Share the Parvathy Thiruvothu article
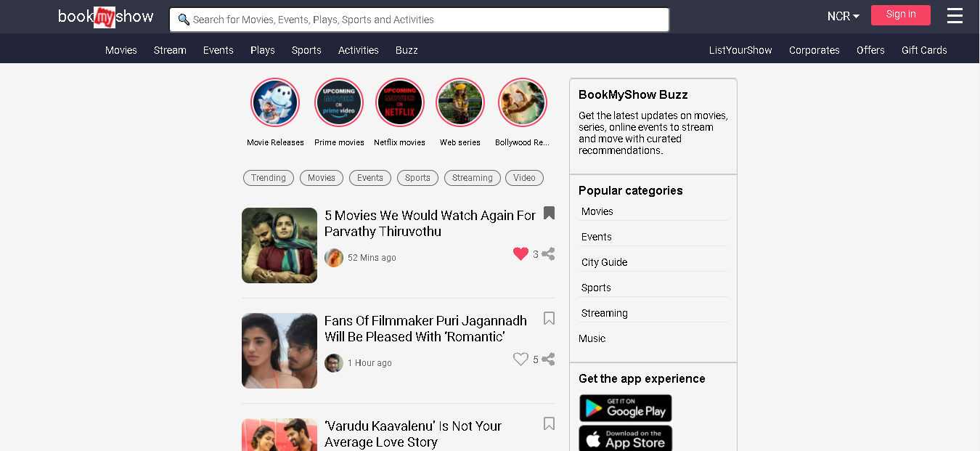 click(548, 254)
